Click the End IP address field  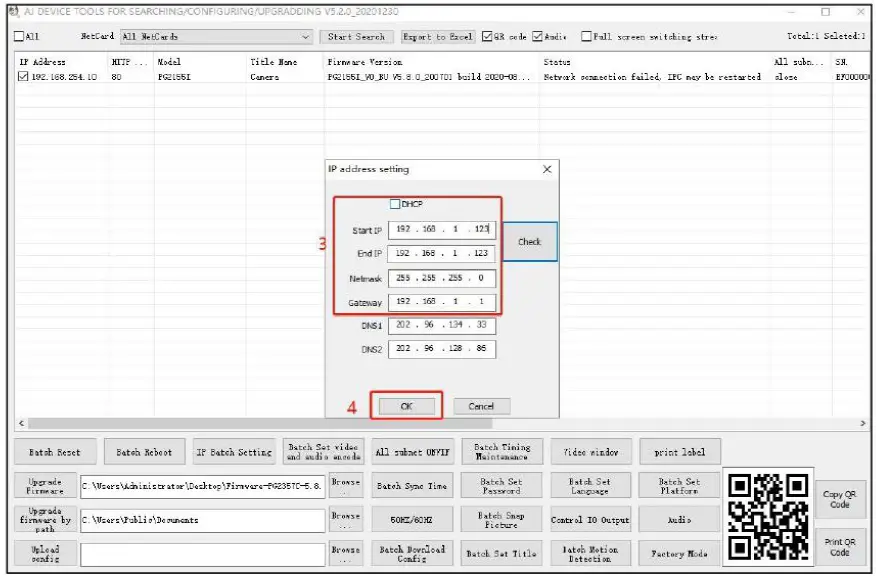(x=442, y=254)
